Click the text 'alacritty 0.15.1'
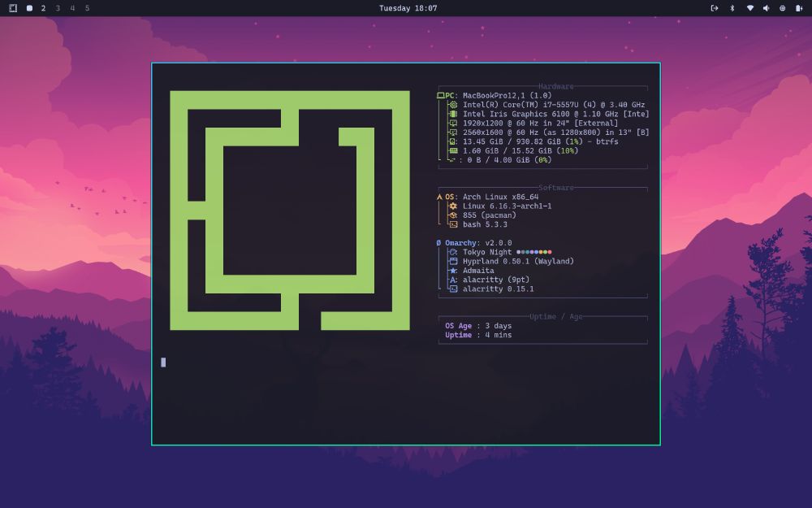812x508 pixels. (x=499, y=289)
